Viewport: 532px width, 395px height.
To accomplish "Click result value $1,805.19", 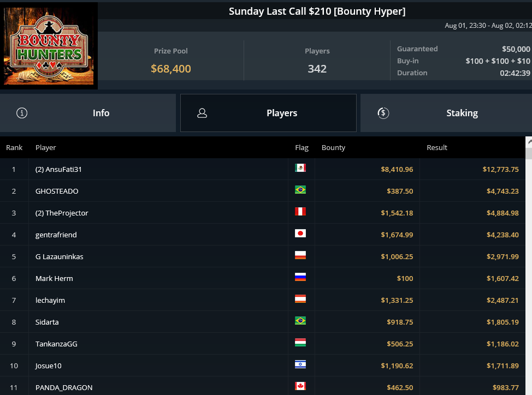I will [x=503, y=322].
